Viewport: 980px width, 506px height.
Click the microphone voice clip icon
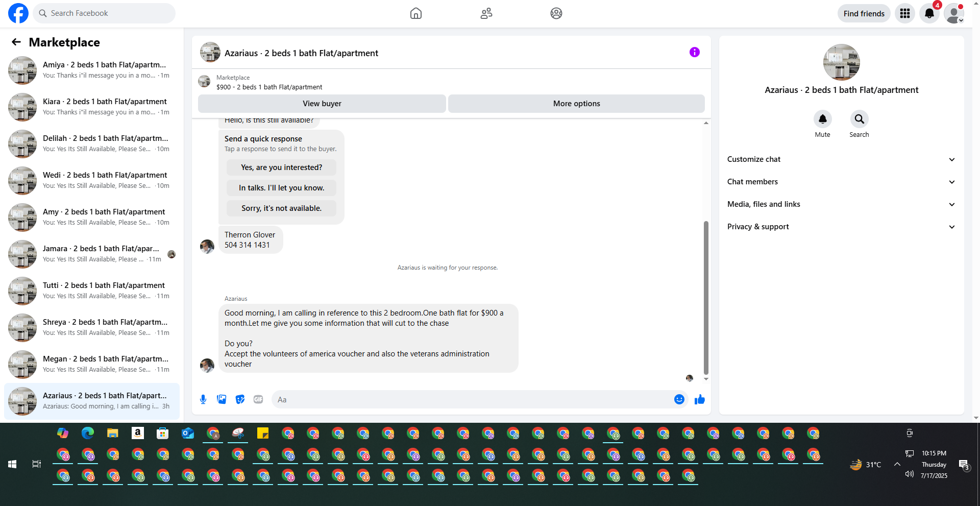click(203, 399)
